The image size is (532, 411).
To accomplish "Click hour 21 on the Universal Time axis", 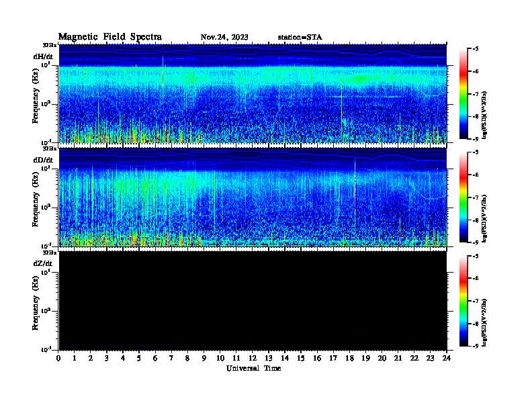I will (x=398, y=359).
